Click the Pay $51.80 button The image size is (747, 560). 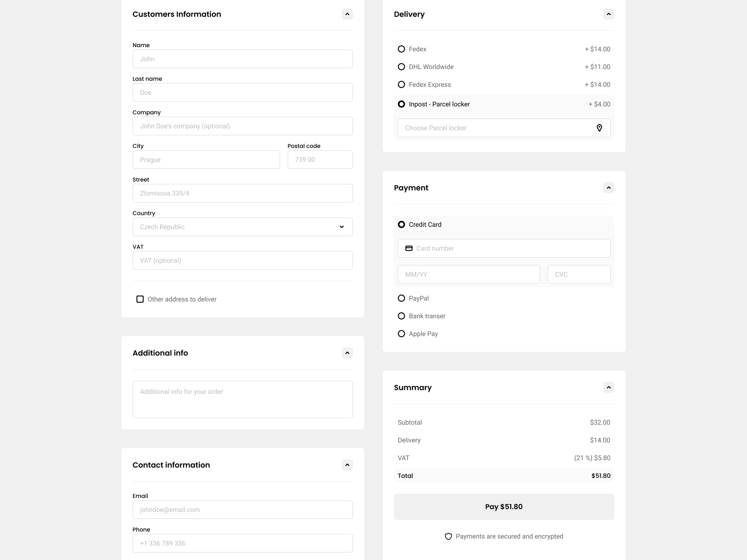point(504,506)
